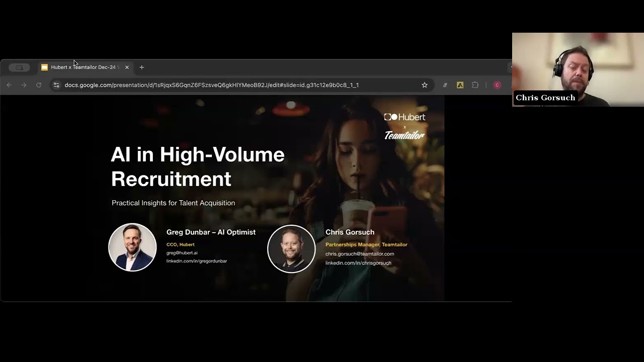Open the Extensions puzzle-piece menu
Viewport: 644px width, 362px height.
[475, 85]
